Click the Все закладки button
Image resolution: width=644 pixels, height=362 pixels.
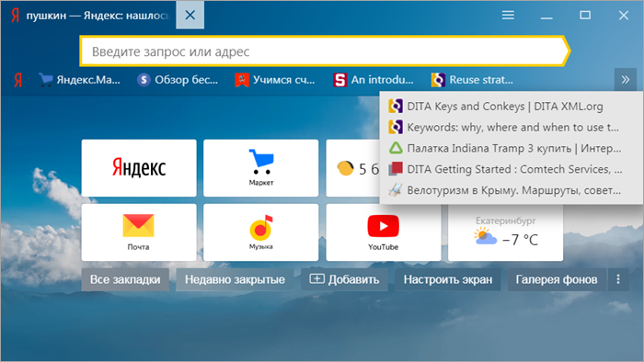click(125, 279)
